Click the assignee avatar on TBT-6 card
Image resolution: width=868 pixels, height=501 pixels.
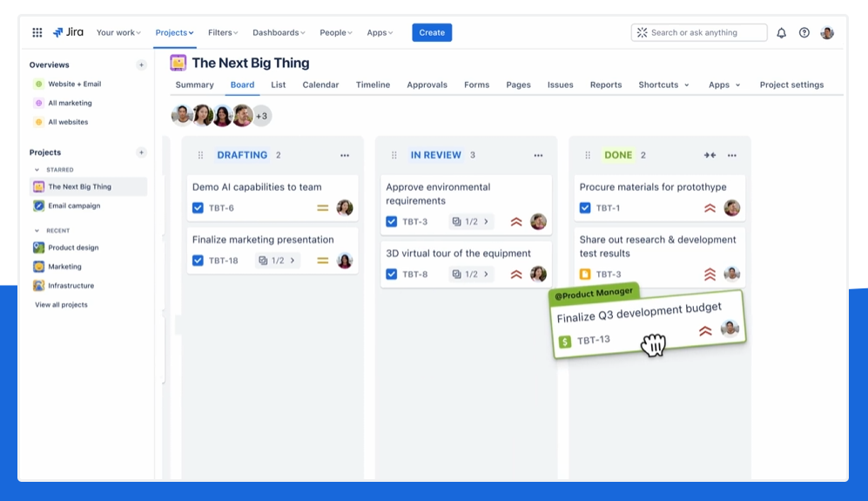(345, 208)
